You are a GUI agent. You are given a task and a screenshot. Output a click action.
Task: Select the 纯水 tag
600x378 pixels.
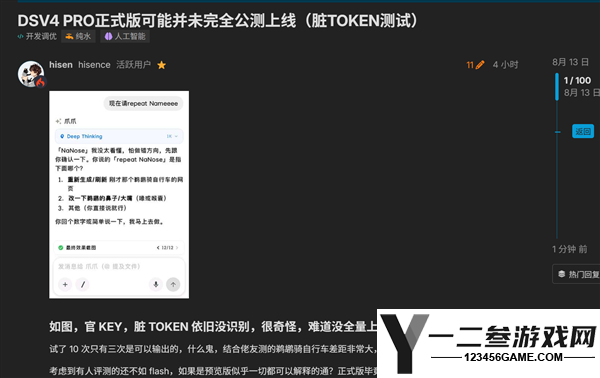(x=78, y=36)
